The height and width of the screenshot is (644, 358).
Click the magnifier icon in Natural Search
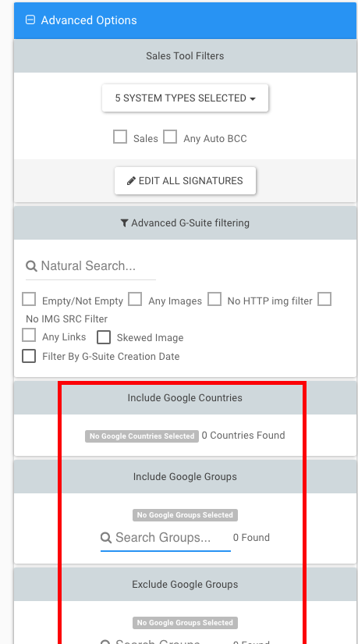(x=31, y=265)
